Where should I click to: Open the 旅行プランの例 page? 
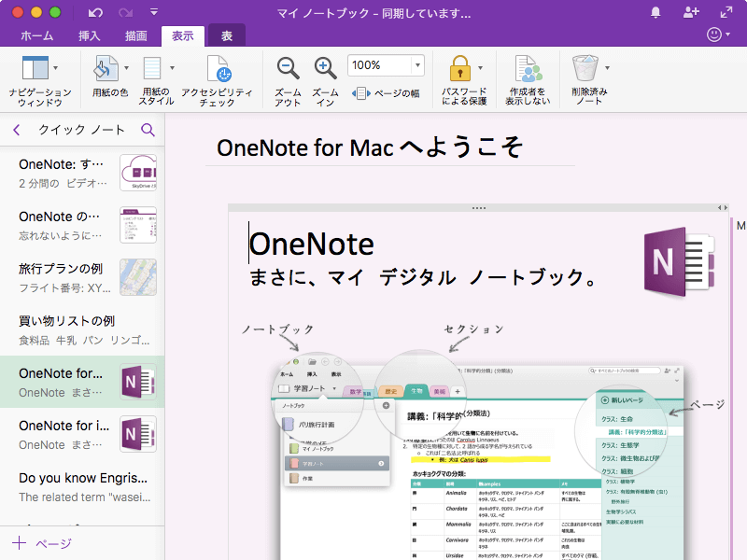(x=82, y=277)
